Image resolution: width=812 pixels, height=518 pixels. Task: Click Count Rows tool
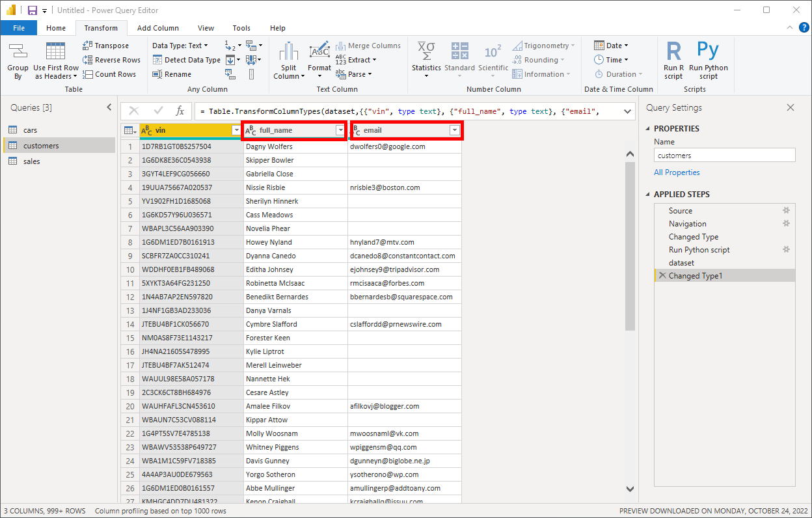point(109,74)
